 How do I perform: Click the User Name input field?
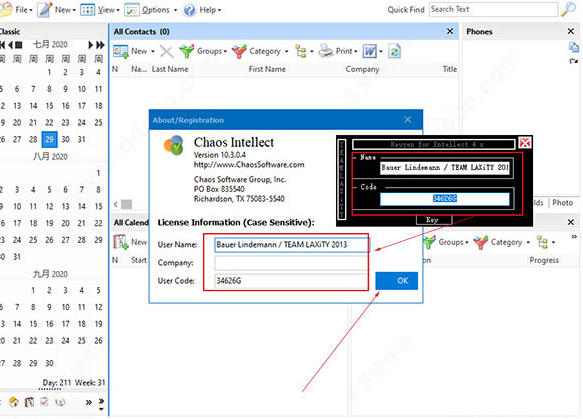291,245
